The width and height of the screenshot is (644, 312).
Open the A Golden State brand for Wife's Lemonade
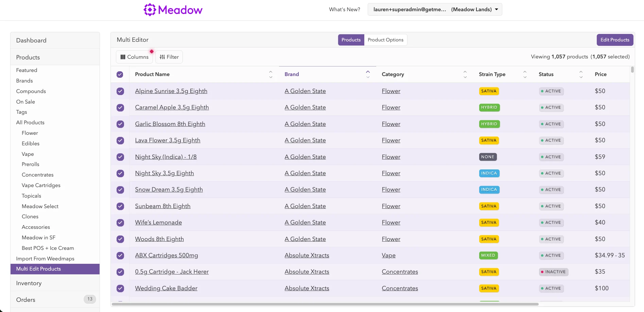[x=305, y=222]
